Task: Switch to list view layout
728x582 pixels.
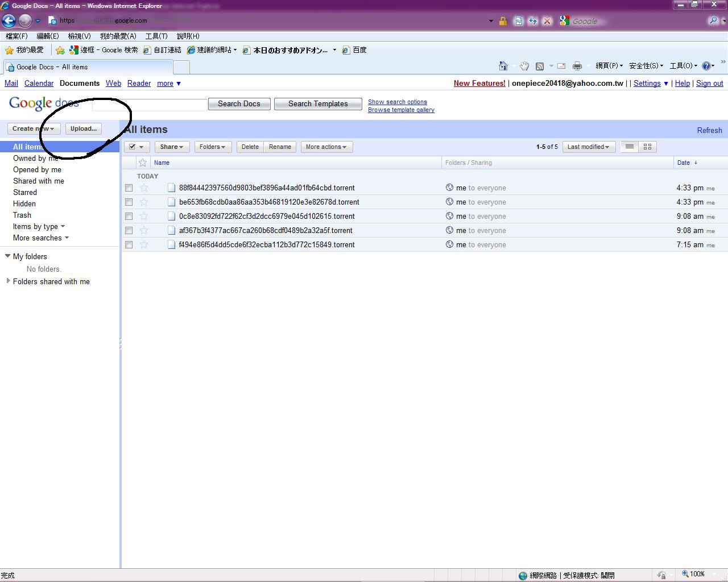Action: click(630, 147)
